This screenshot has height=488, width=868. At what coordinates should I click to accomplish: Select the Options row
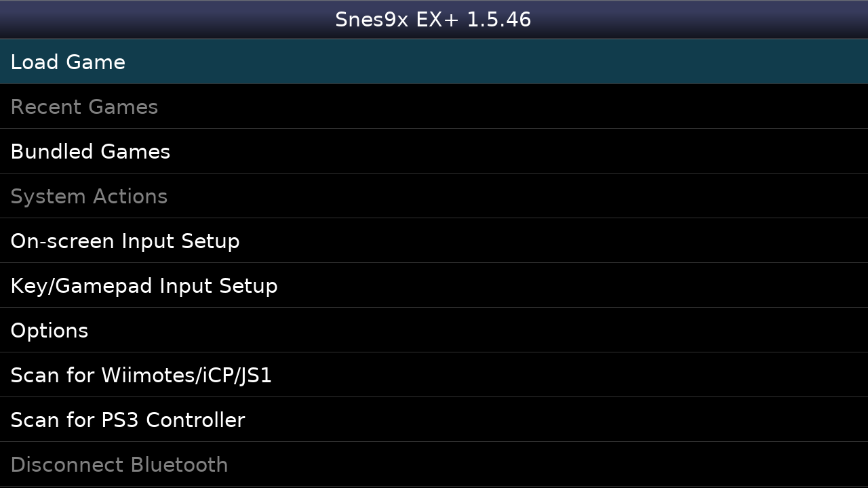pyautogui.click(x=434, y=331)
